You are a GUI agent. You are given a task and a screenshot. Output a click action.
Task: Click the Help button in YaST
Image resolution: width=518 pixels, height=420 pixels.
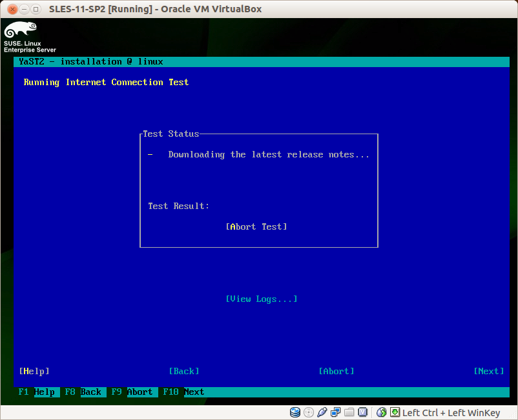click(34, 371)
